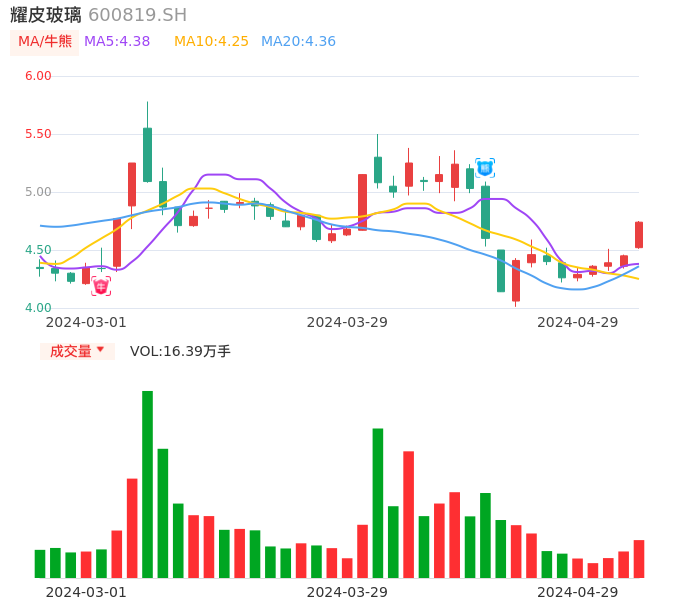Select the MA10:4.25 yellow legend label
The height and width of the screenshot is (606, 686).
click(211, 42)
